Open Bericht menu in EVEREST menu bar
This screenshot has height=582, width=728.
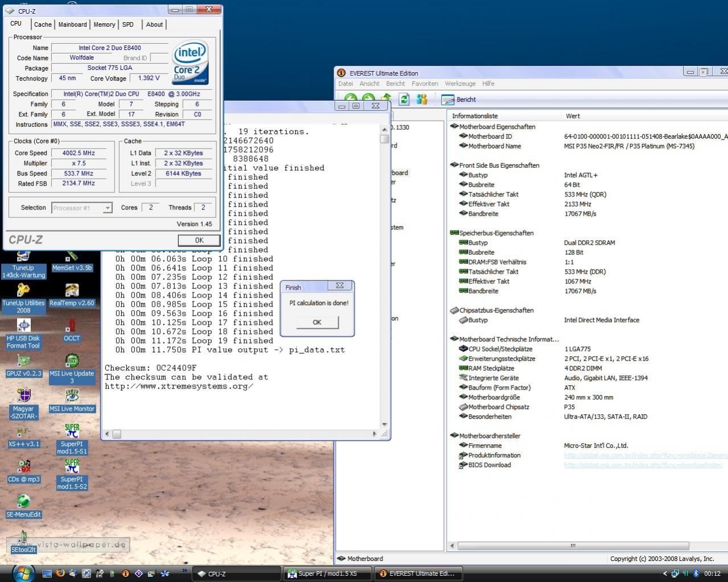click(396, 84)
